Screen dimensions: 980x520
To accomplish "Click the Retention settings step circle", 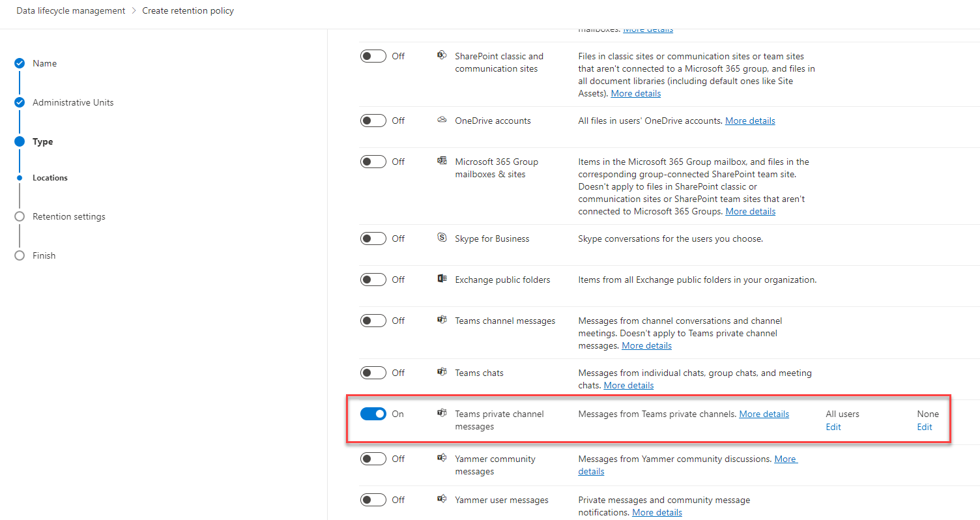I will pyautogui.click(x=20, y=216).
